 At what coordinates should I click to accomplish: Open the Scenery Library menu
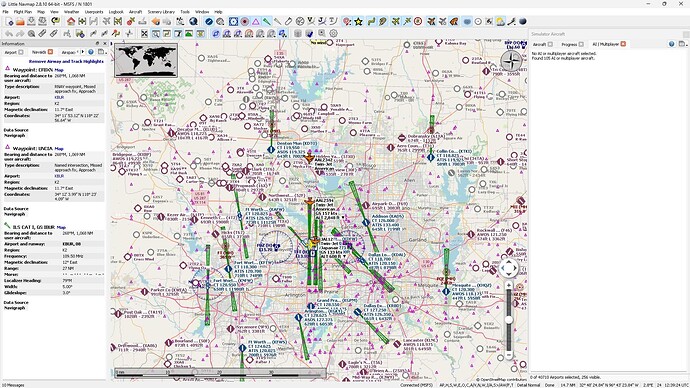point(161,12)
